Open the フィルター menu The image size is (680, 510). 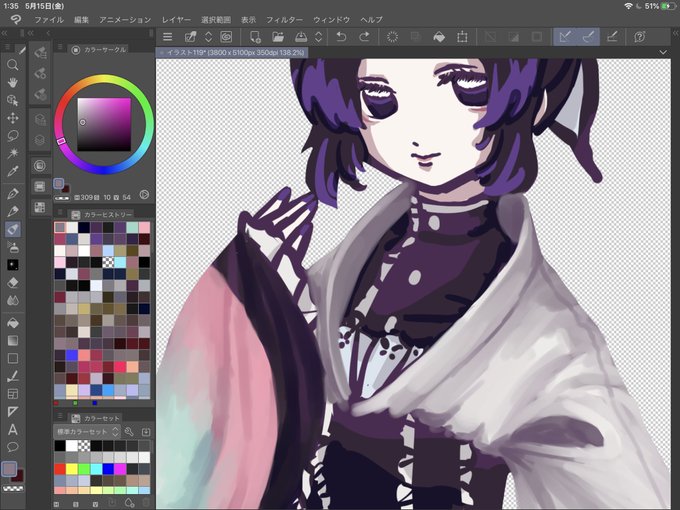[x=284, y=20]
